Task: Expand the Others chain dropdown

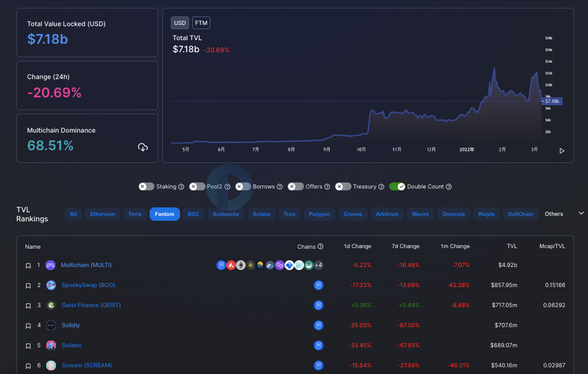Action: click(x=564, y=214)
